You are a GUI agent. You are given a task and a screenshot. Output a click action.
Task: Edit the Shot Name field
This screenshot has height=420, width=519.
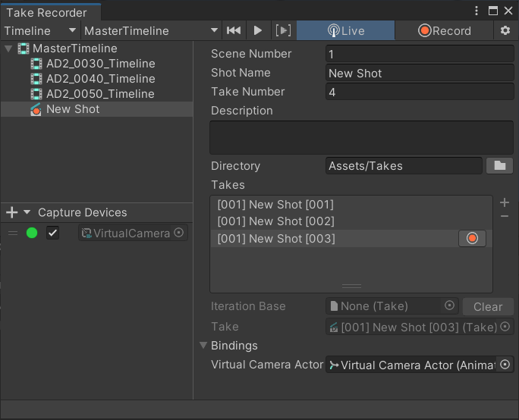pyautogui.click(x=420, y=73)
